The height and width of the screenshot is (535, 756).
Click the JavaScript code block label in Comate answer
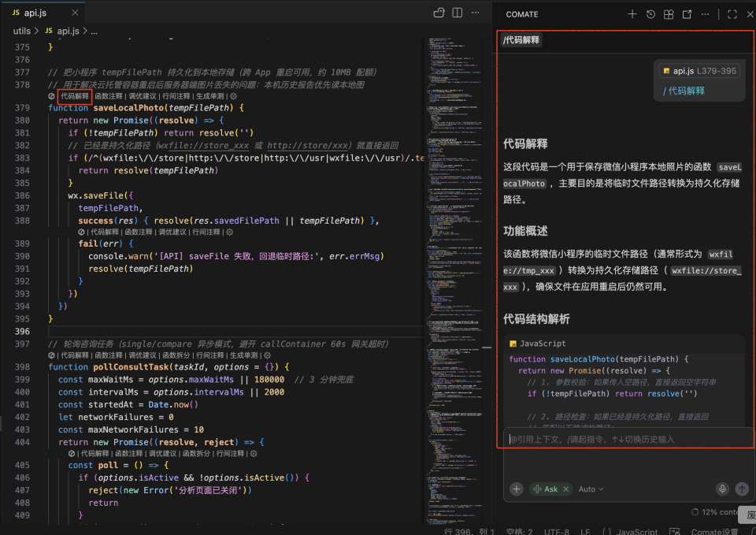543,344
